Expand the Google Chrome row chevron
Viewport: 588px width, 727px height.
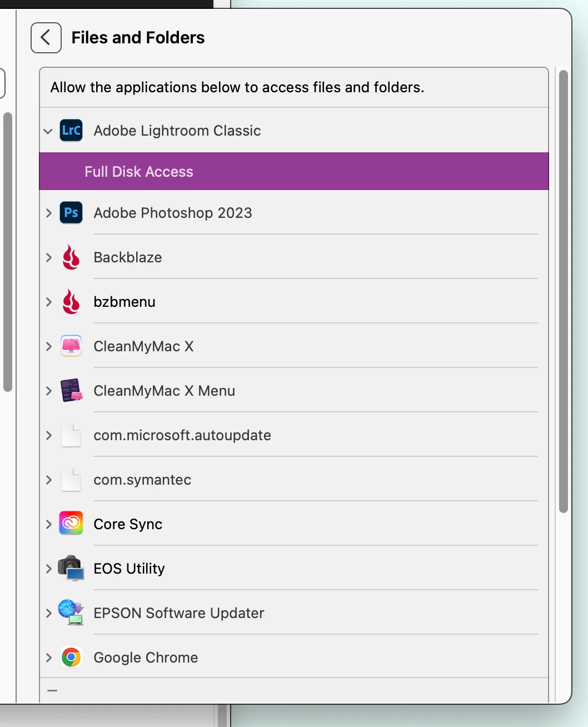point(49,658)
